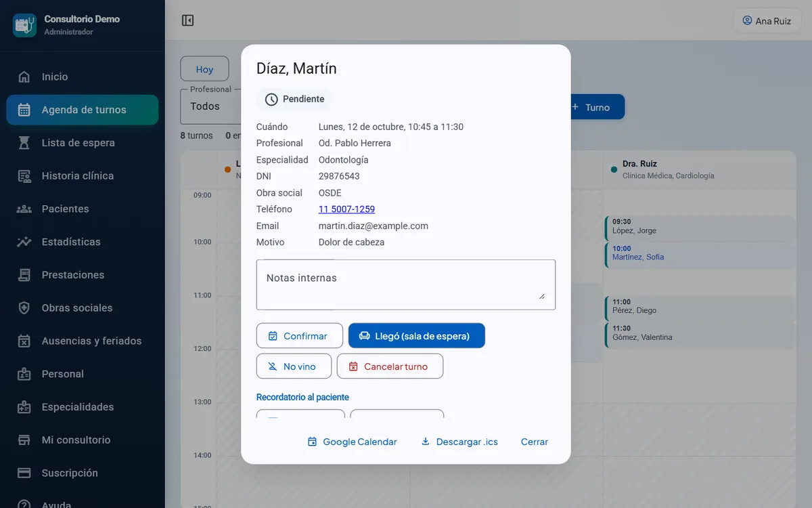This screenshot has height=508, width=812.
Task: Click the Inicio home icon
Action: [x=24, y=77]
